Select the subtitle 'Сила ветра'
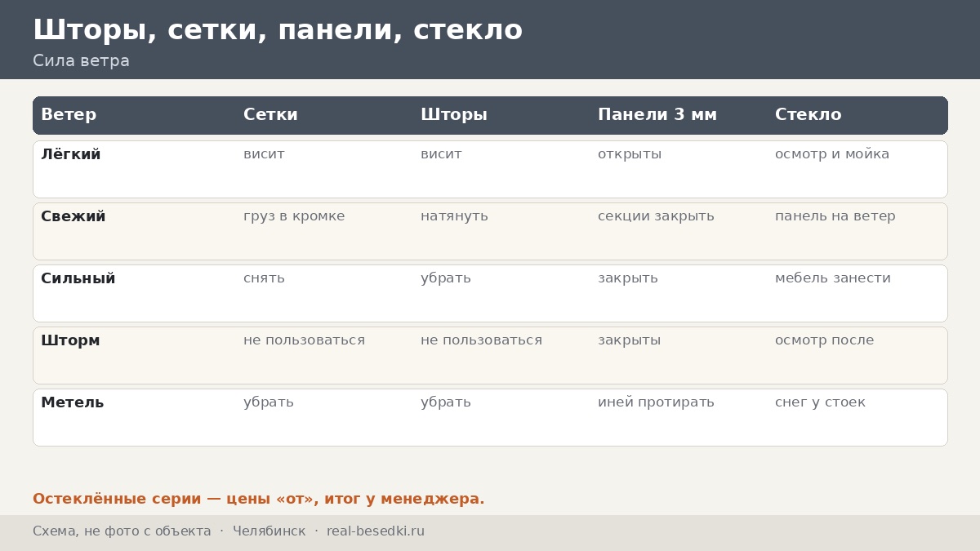Viewport: 980px width, 551px height. click(81, 61)
